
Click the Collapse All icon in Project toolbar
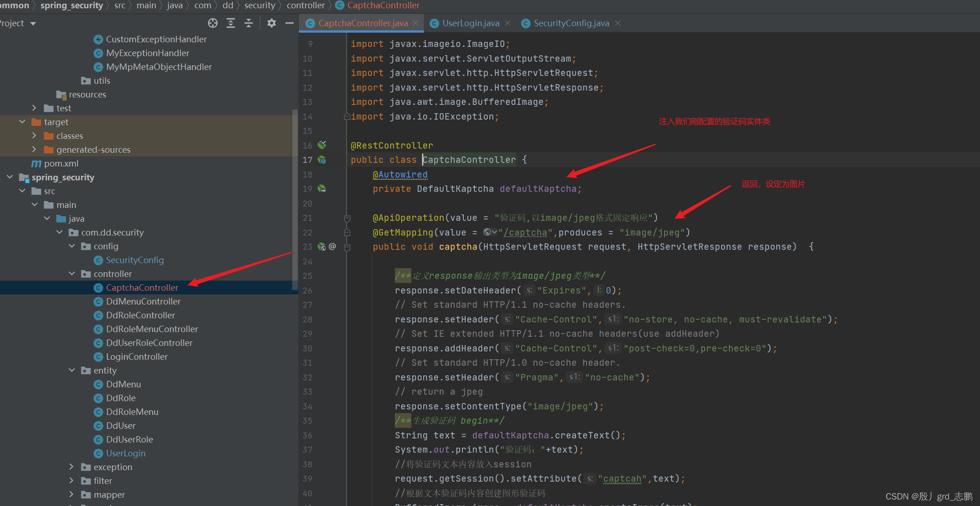click(x=249, y=23)
